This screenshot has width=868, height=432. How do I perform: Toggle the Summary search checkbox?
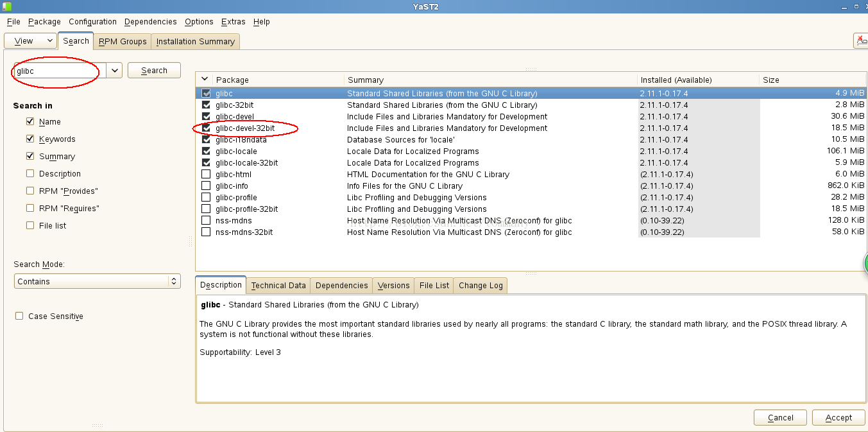click(30, 156)
